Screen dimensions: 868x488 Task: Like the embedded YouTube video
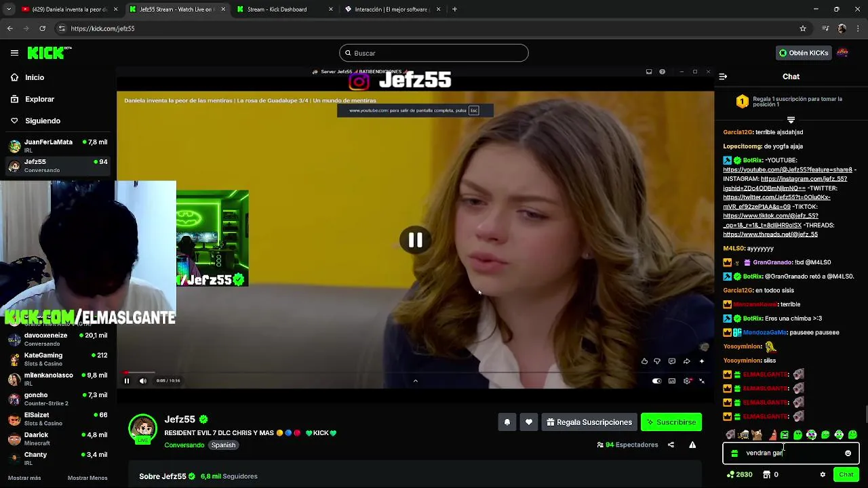click(x=644, y=361)
